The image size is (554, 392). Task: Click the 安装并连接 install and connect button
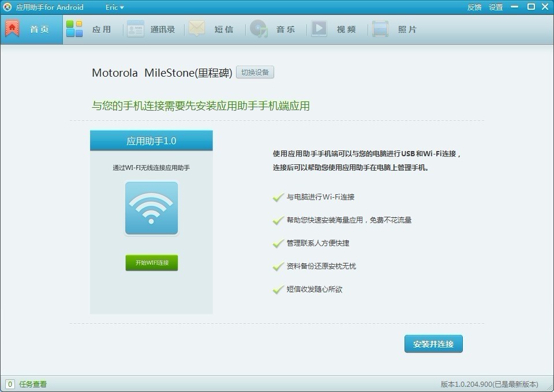pos(433,344)
